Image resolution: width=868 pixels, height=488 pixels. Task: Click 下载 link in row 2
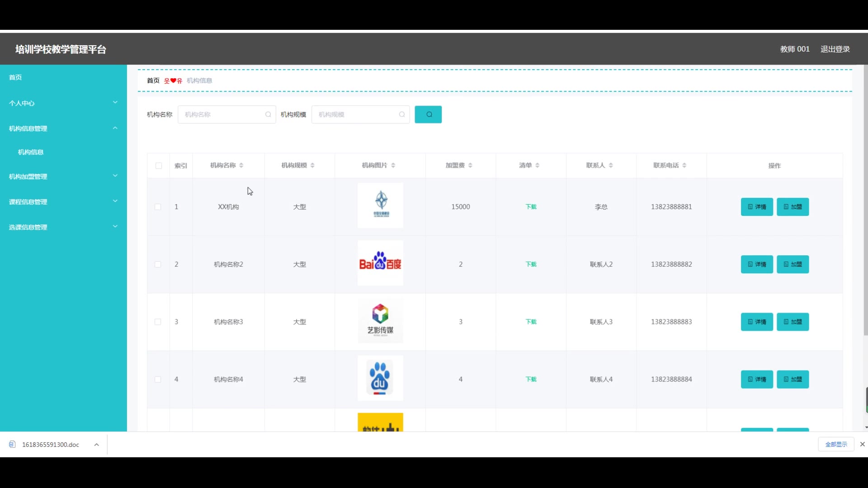(531, 264)
